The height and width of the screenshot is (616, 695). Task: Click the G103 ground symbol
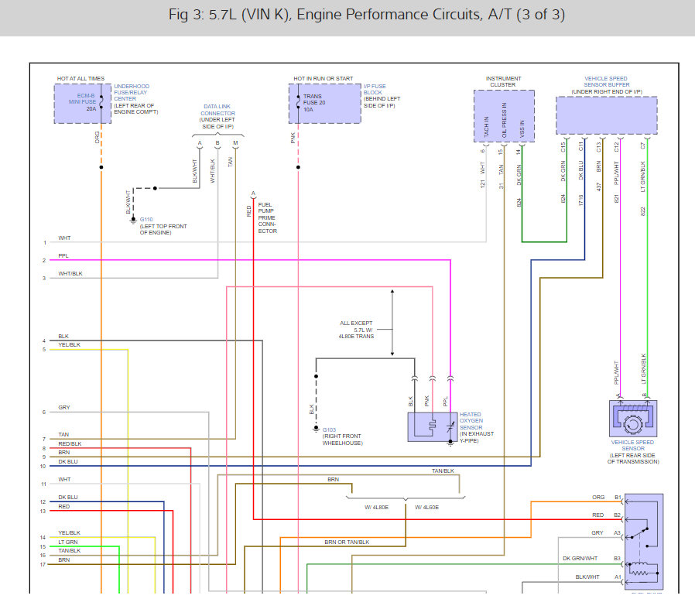pyautogui.click(x=316, y=429)
